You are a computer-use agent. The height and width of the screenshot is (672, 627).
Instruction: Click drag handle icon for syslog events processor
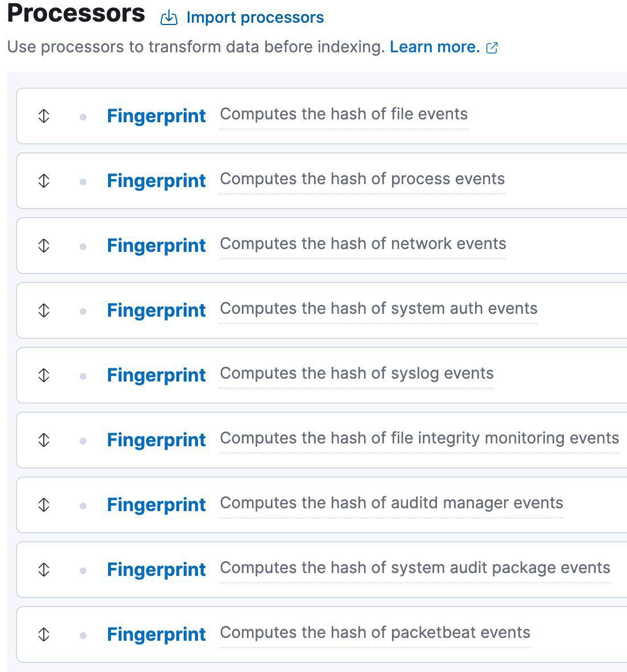(44, 375)
